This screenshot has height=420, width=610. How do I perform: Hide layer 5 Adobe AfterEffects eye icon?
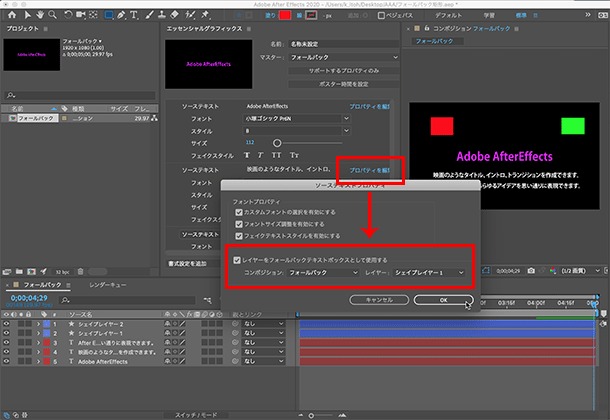6,361
